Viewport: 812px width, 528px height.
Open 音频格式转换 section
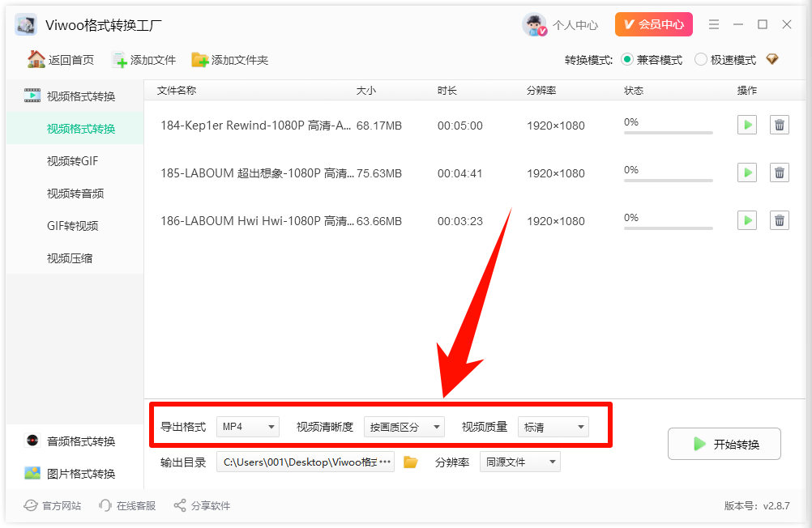tap(75, 441)
